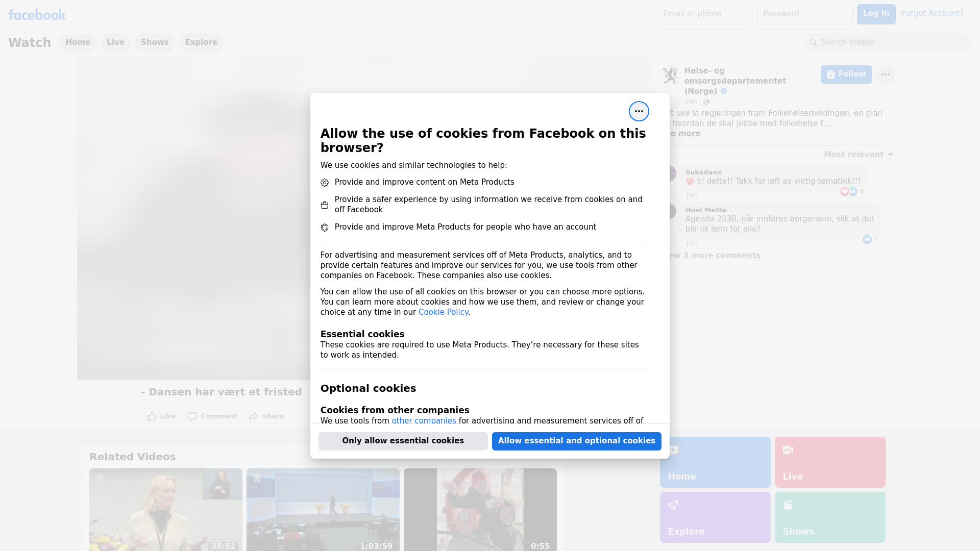The height and width of the screenshot is (551, 980).
Task: Open the purple Explore tile
Action: click(x=715, y=517)
